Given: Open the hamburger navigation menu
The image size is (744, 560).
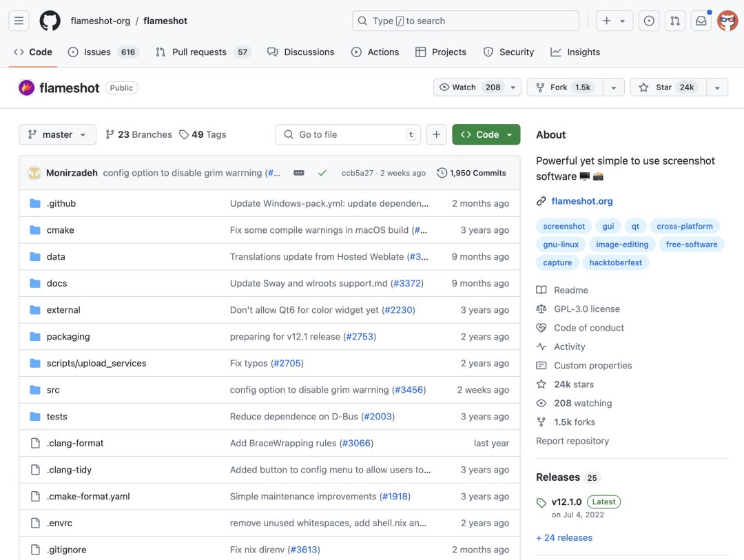Looking at the screenshot, I should coord(19,21).
